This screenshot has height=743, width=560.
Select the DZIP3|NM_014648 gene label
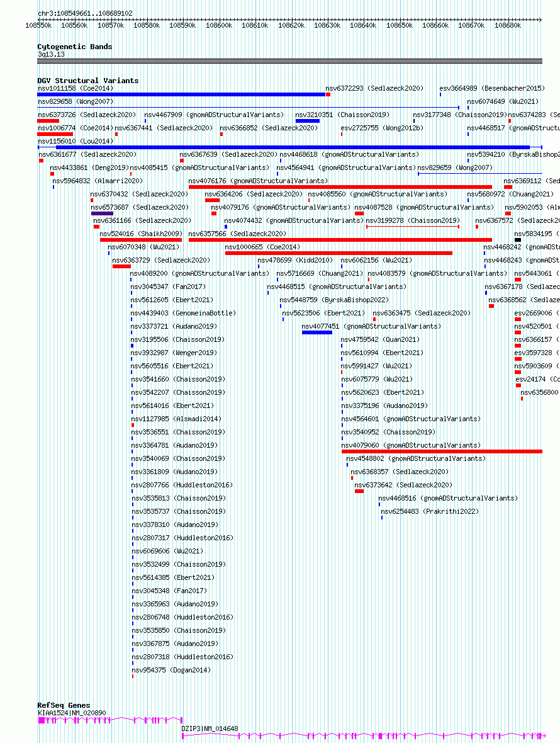(x=210, y=729)
